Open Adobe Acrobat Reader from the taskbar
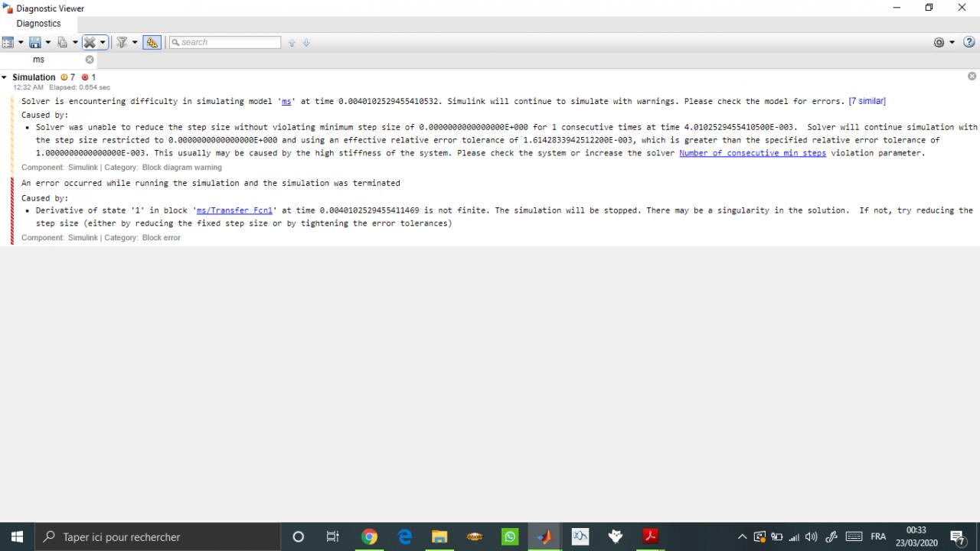 click(x=651, y=536)
